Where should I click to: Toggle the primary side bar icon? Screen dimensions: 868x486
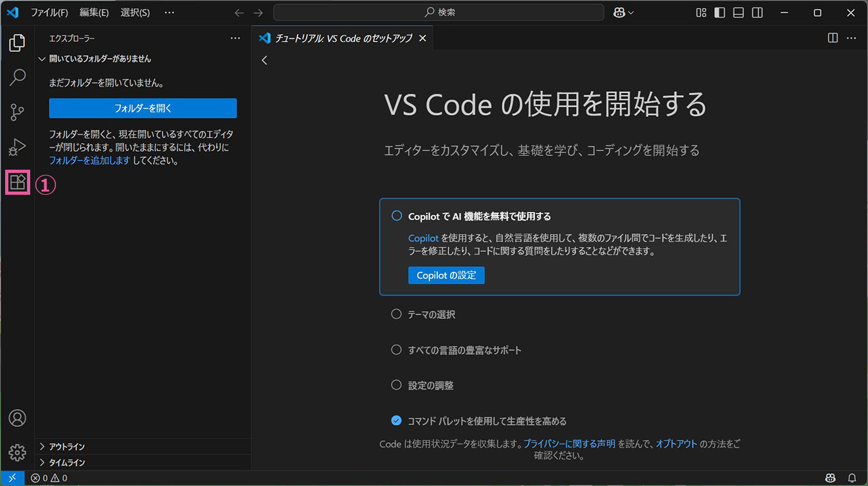[720, 12]
